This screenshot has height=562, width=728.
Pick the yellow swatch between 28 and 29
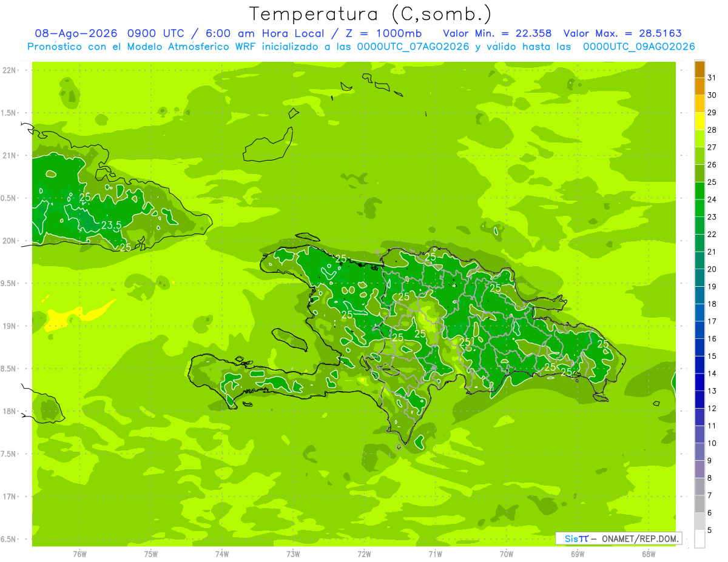(699, 121)
